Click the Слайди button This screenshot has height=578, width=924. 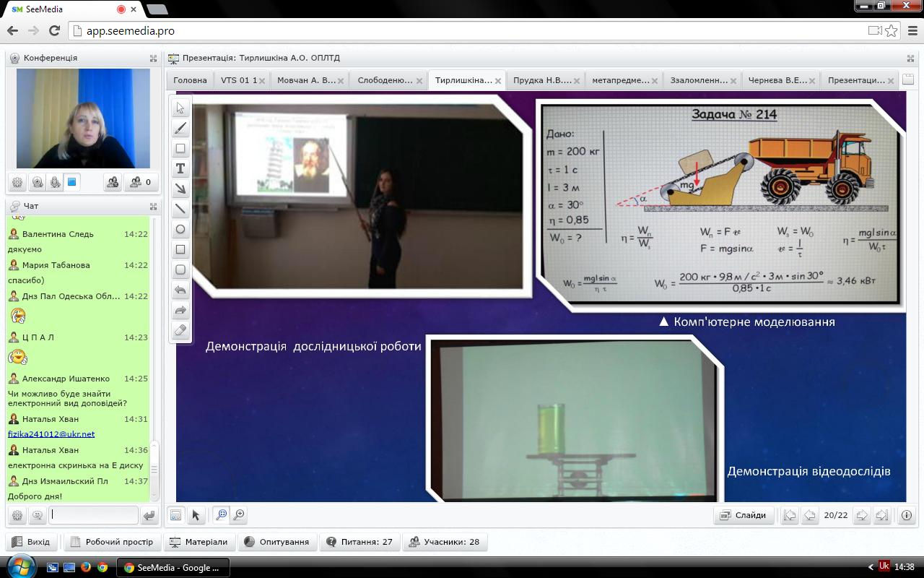744,515
